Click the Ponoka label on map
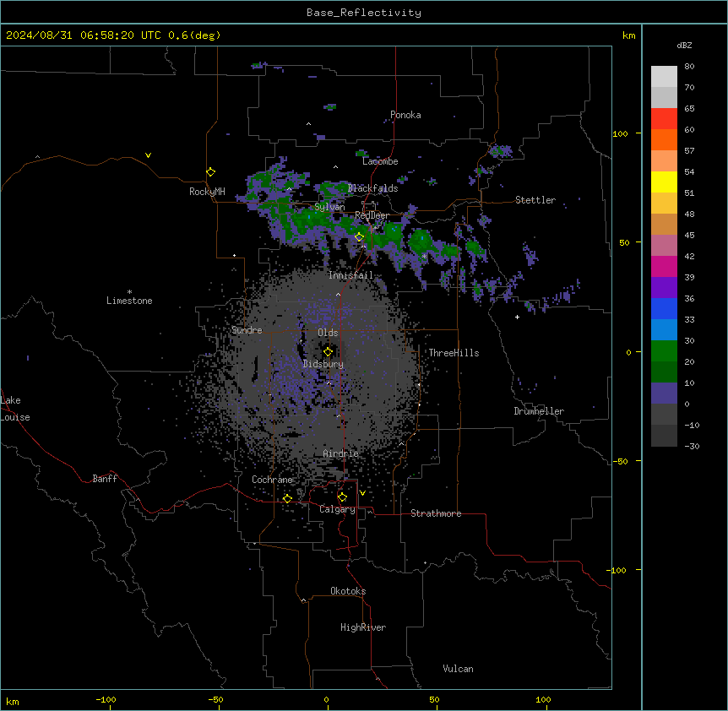Screen dimensions: 728x711 (405, 115)
